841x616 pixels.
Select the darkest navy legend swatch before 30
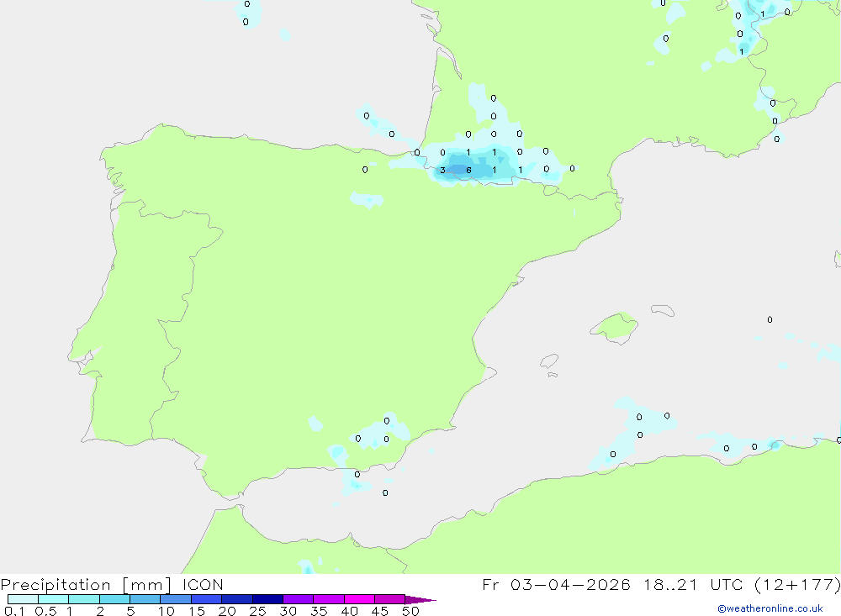point(267,599)
